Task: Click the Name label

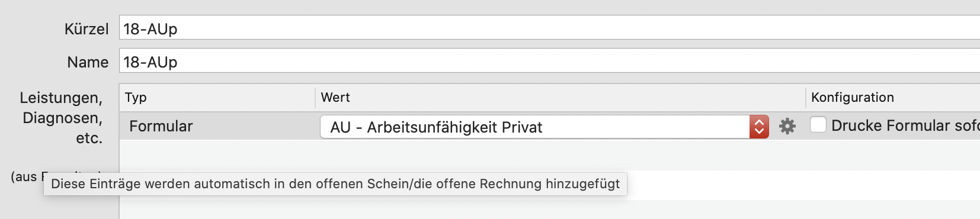Action: pyautogui.click(x=88, y=62)
